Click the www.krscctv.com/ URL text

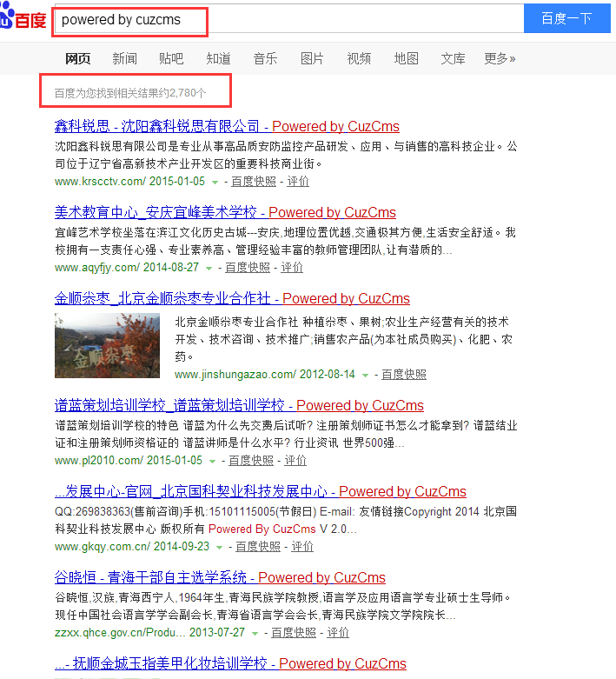click(101, 182)
